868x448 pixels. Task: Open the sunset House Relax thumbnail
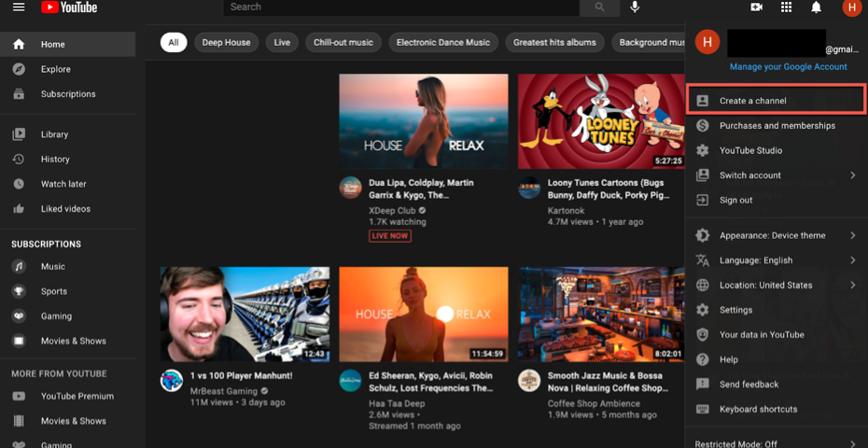pyautogui.click(x=424, y=314)
